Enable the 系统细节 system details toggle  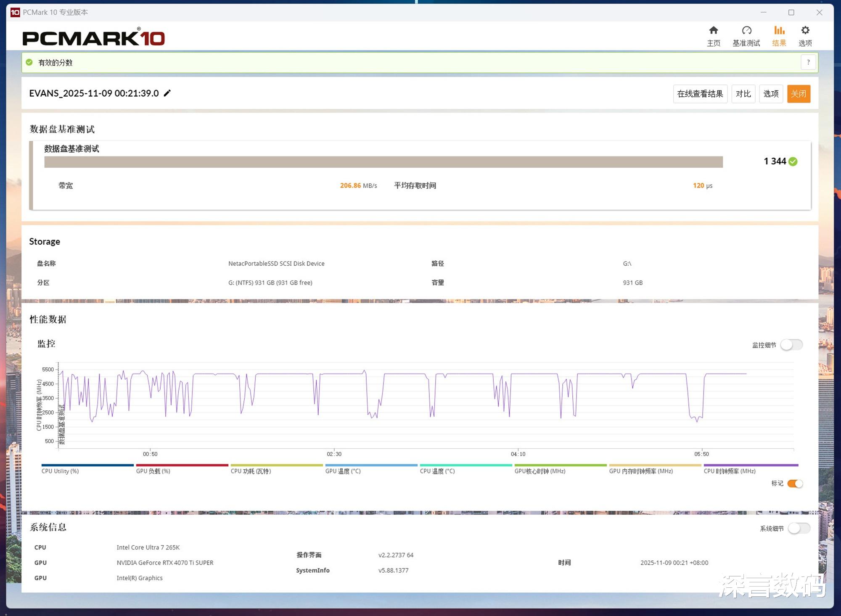(799, 528)
